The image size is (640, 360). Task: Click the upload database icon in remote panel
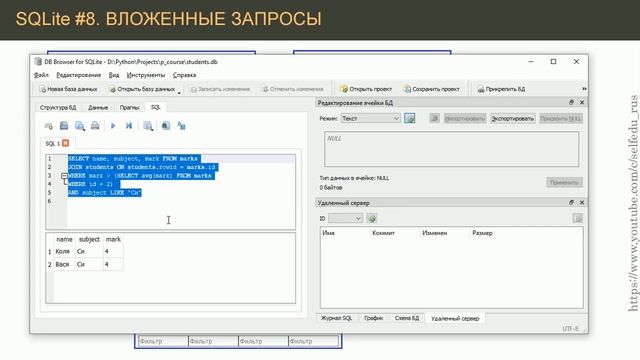point(577,218)
